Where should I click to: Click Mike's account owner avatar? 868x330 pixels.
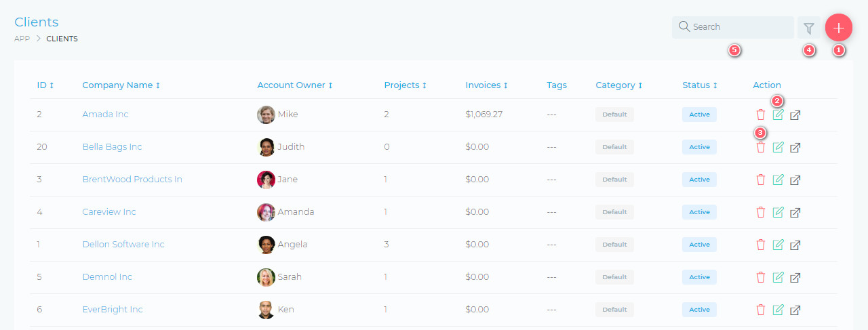click(x=266, y=115)
